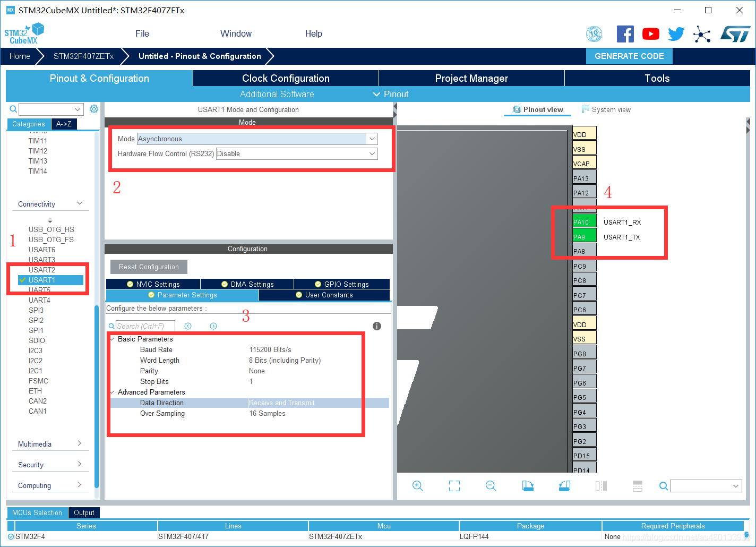Click the GENERATE CODE button
This screenshot has height=547, width=756.
pyautogui.click(x=629, y=56)
